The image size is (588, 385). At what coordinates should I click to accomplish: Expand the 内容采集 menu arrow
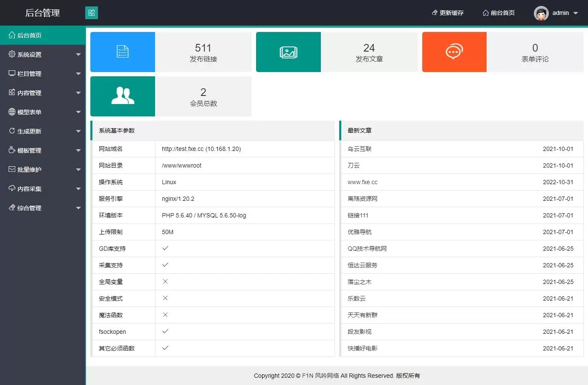coord(78,189)
